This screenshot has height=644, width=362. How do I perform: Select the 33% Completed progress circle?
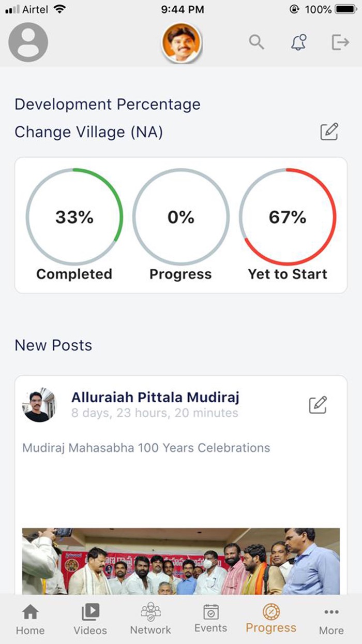pos(74,217)
